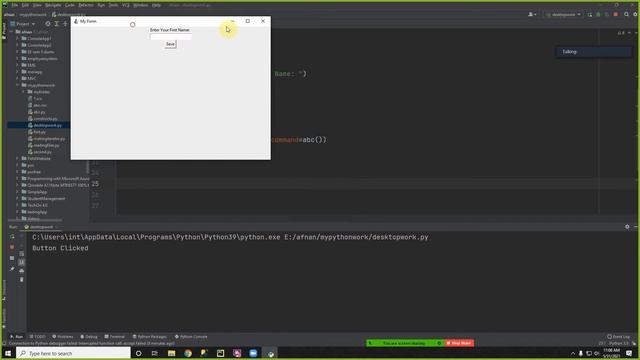
Task: Open the Edit menu
Action: 25,5
